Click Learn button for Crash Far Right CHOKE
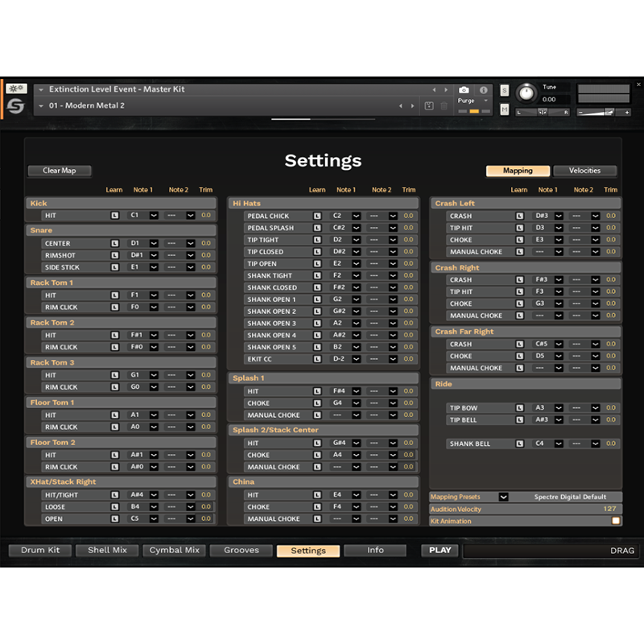This screenshot has height=644, width=644. (520, 356)
